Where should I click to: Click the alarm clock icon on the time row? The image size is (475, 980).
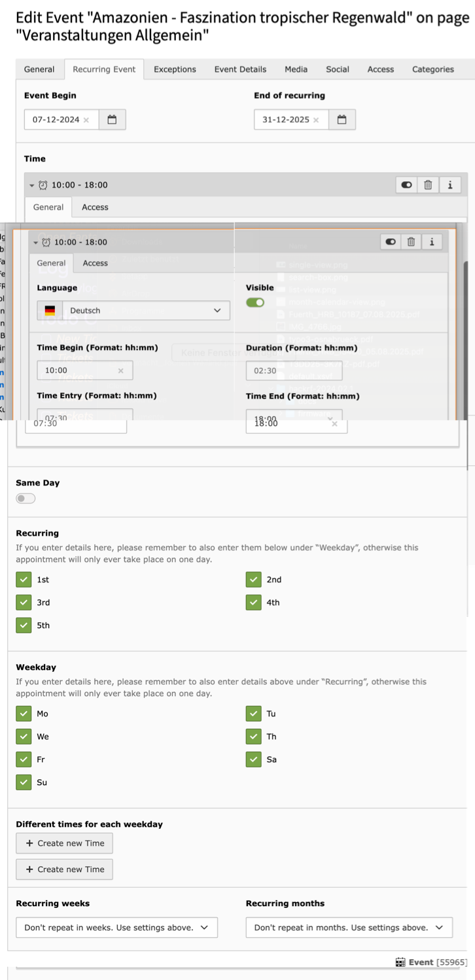click(x=45, y=241)
